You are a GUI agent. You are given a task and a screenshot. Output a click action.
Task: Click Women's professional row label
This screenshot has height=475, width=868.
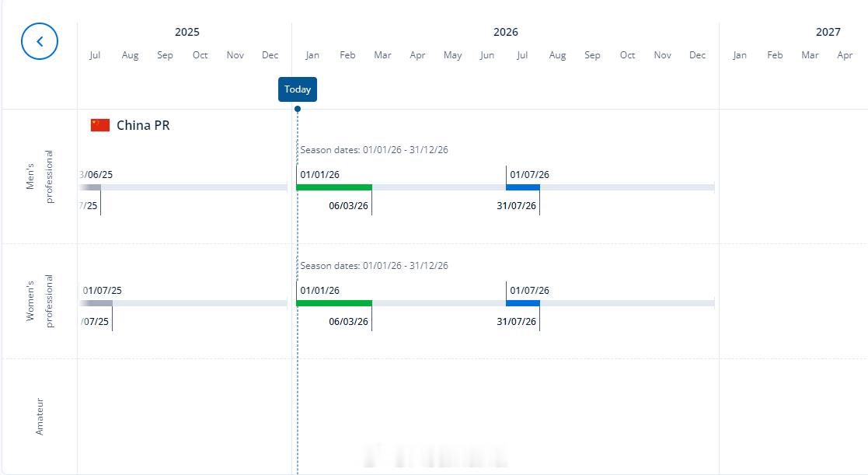click(40, 301)
